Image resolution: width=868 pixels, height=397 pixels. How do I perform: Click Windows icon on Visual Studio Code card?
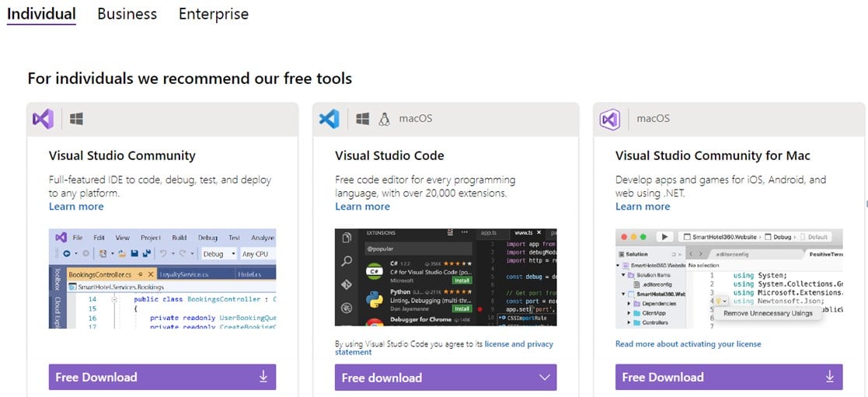pos(363,119)
